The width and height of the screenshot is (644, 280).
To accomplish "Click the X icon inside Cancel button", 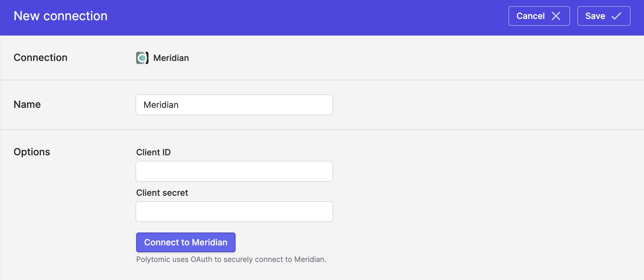I will [556, 16].
